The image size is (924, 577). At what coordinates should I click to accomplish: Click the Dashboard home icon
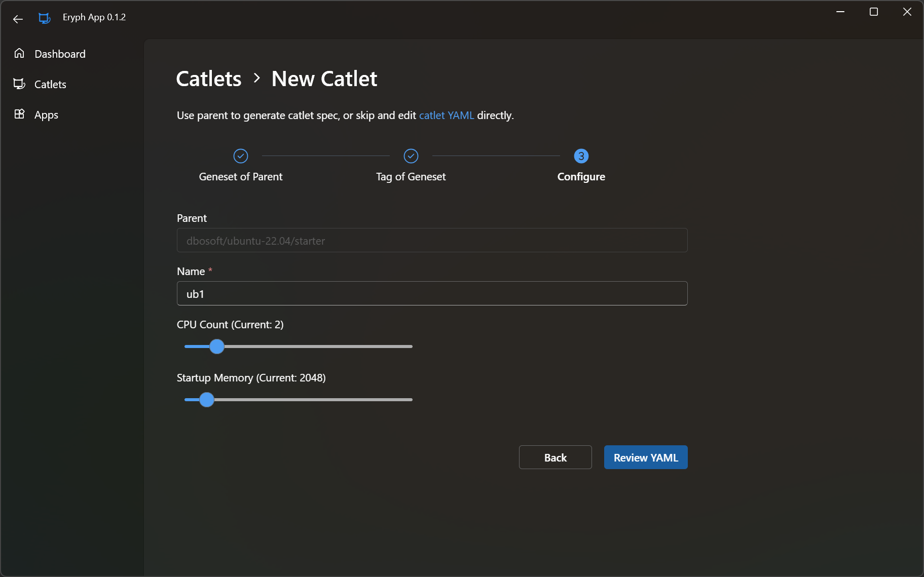19,53
